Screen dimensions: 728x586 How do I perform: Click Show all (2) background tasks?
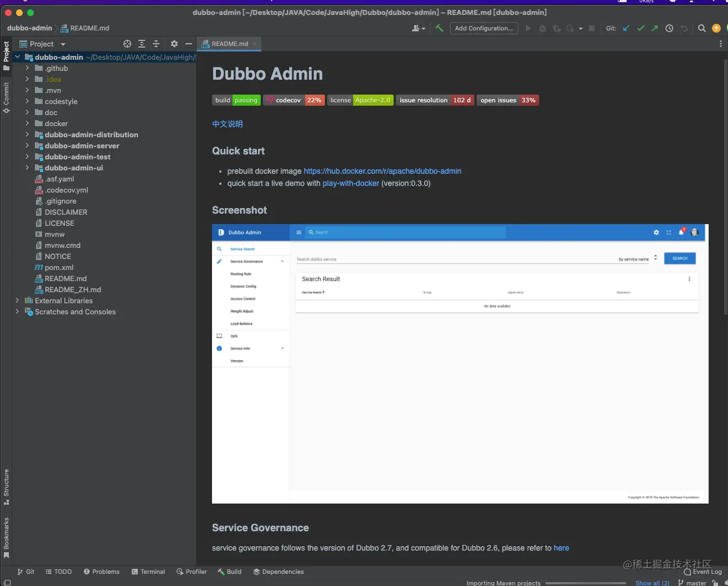pyautogui.click(x=652, y=583)
